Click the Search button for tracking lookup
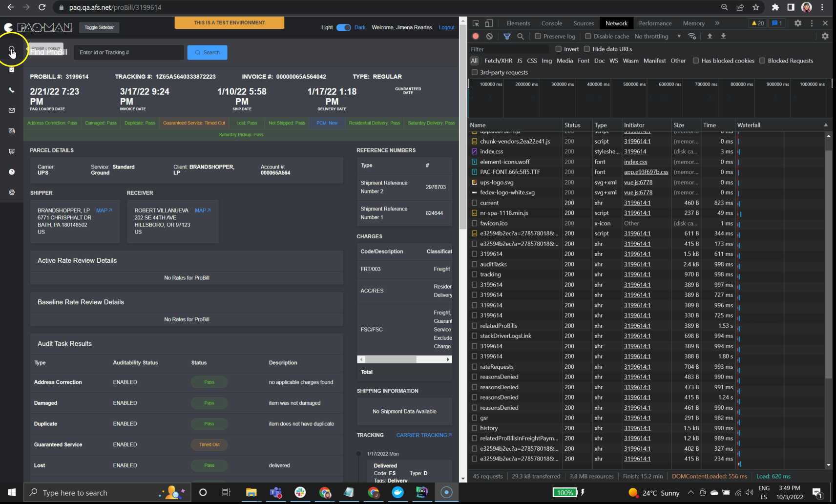Image resolution: width=836 pixels, height=504 pixels. click(207, 52)
